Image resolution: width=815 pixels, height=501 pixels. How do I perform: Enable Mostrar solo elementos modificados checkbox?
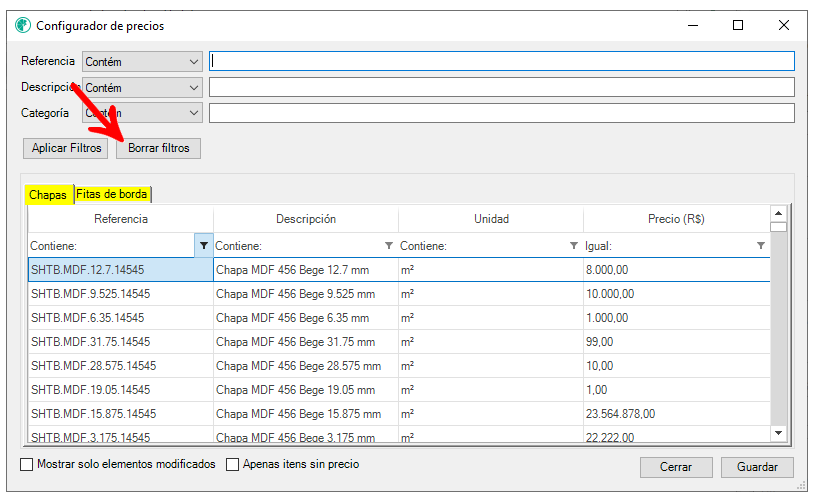coord(27,465)
